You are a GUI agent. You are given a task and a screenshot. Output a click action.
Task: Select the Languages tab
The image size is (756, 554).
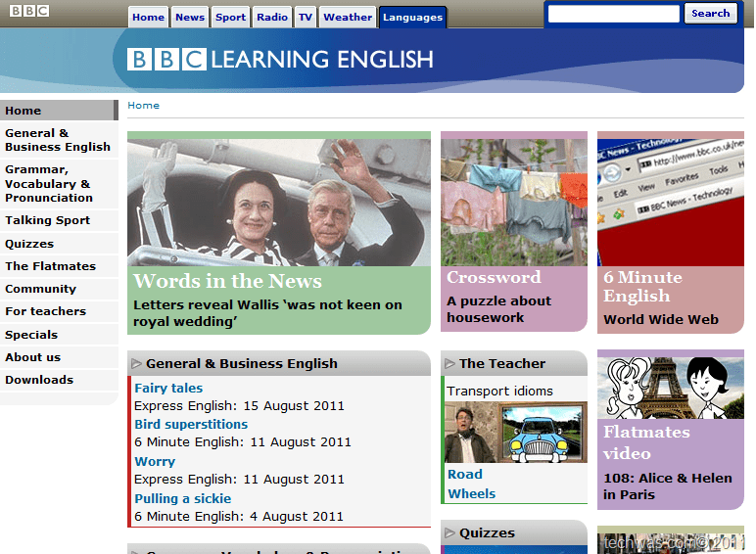412,18
